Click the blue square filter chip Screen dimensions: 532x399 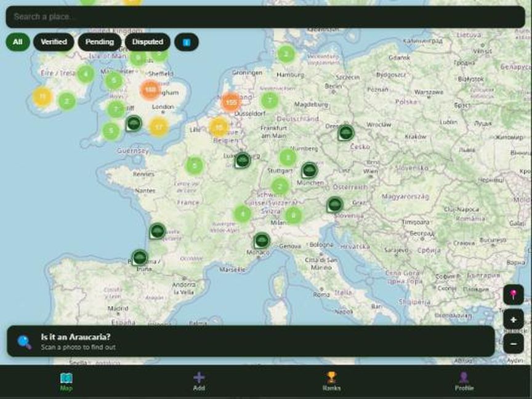187,42
